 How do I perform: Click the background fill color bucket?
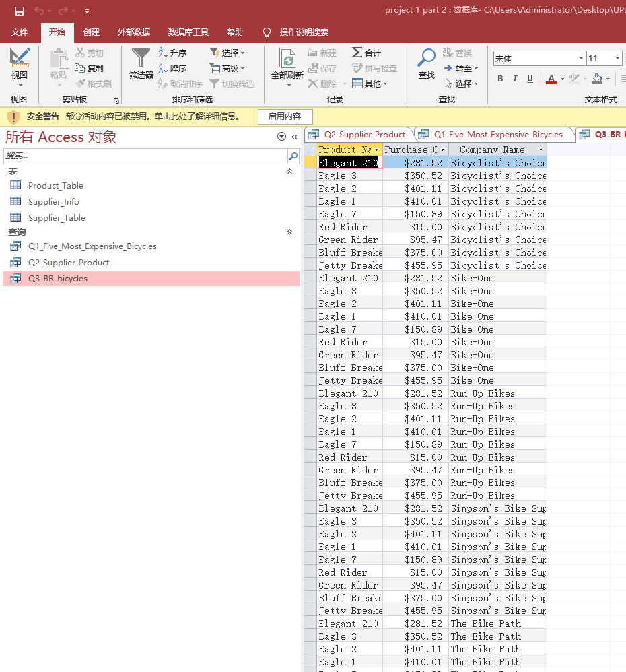coord(597,79)
